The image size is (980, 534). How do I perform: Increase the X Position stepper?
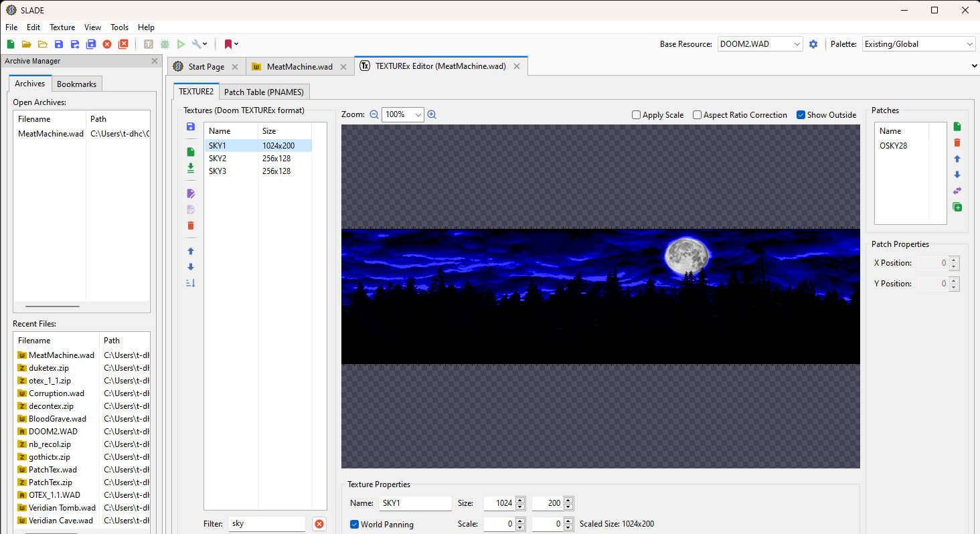pyautogui.click(x=955, y=260)
